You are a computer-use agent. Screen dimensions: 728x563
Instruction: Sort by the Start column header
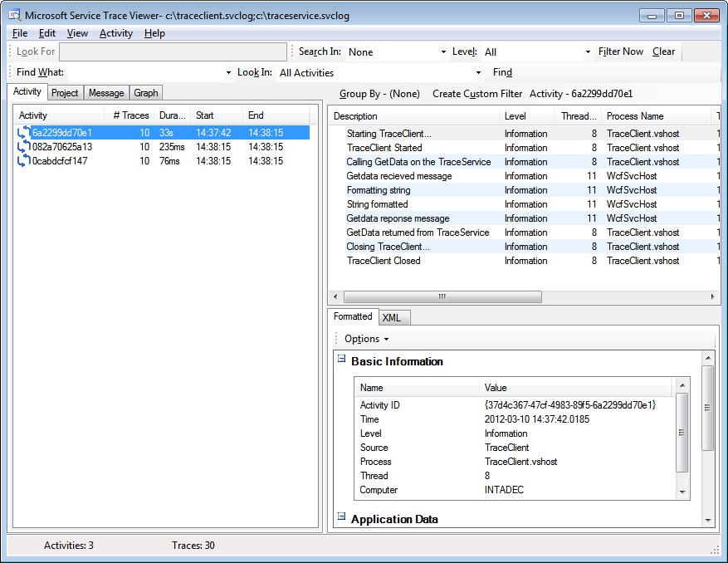(217, 115)
